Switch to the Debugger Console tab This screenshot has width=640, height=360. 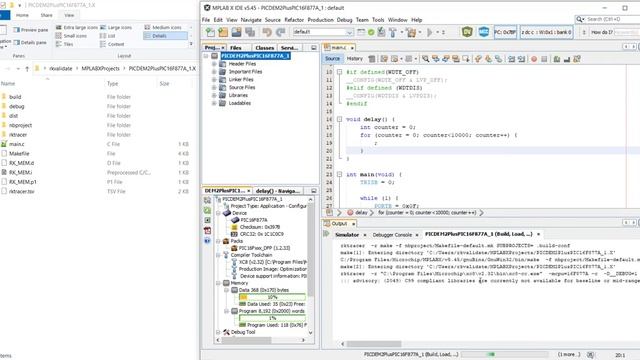pos(392,235)
